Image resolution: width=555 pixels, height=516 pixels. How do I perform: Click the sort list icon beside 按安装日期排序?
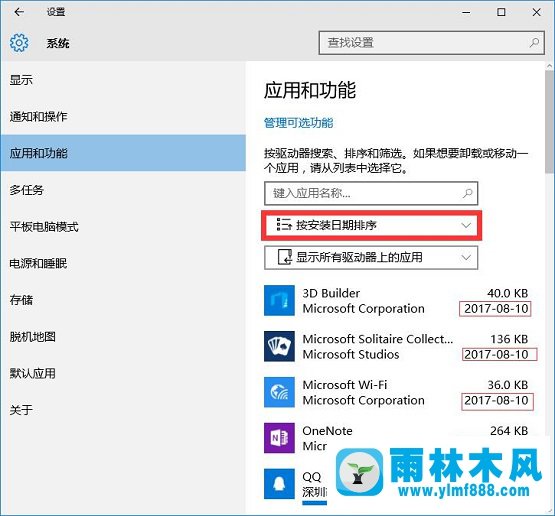[x=284, y=225]
